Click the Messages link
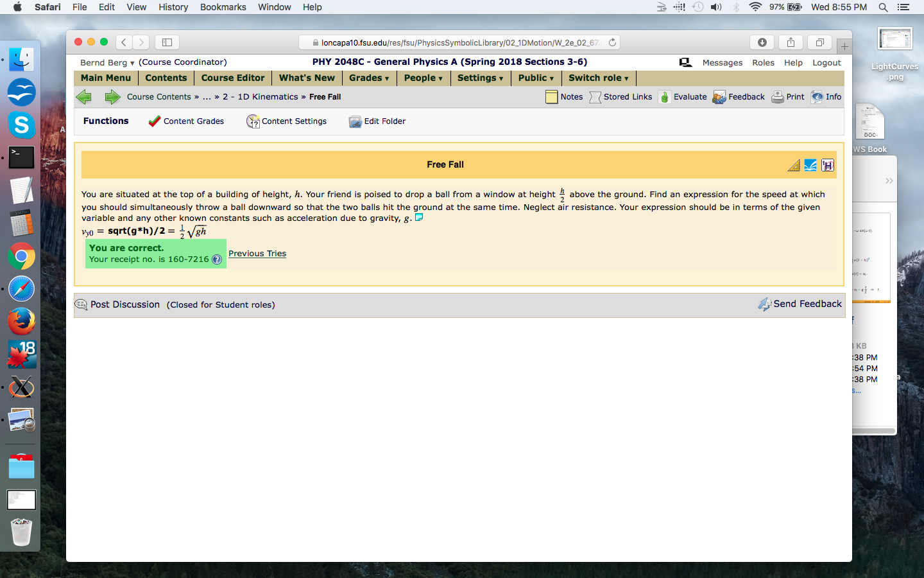Screen dimensions: 924x578 723,62
